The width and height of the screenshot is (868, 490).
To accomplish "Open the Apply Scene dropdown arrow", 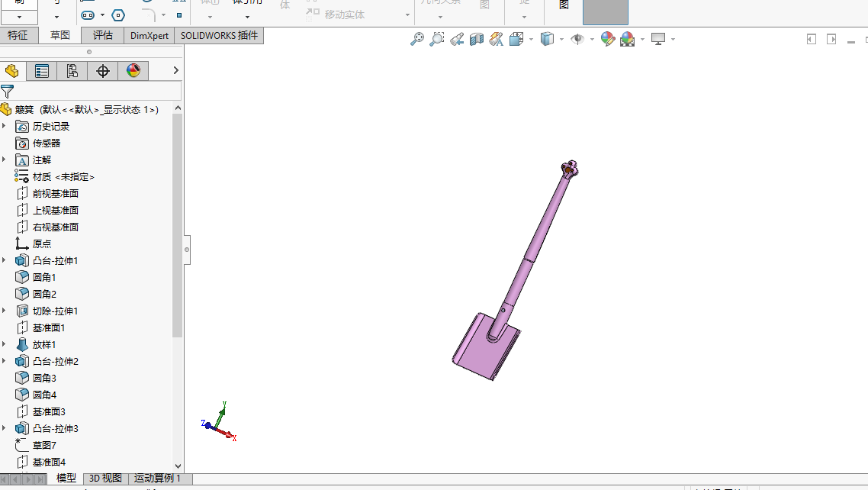I will (642, 40).
